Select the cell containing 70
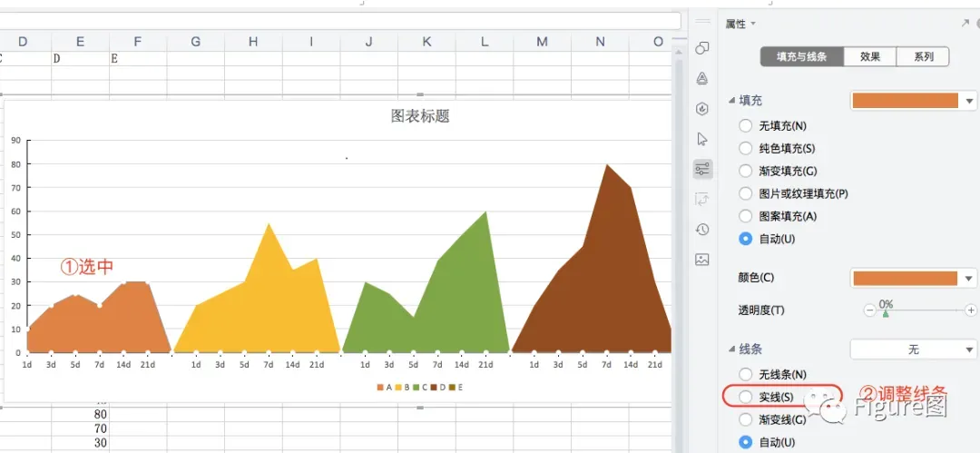The image size is (980, 453). pyautogui.click(x=80, y=428)
